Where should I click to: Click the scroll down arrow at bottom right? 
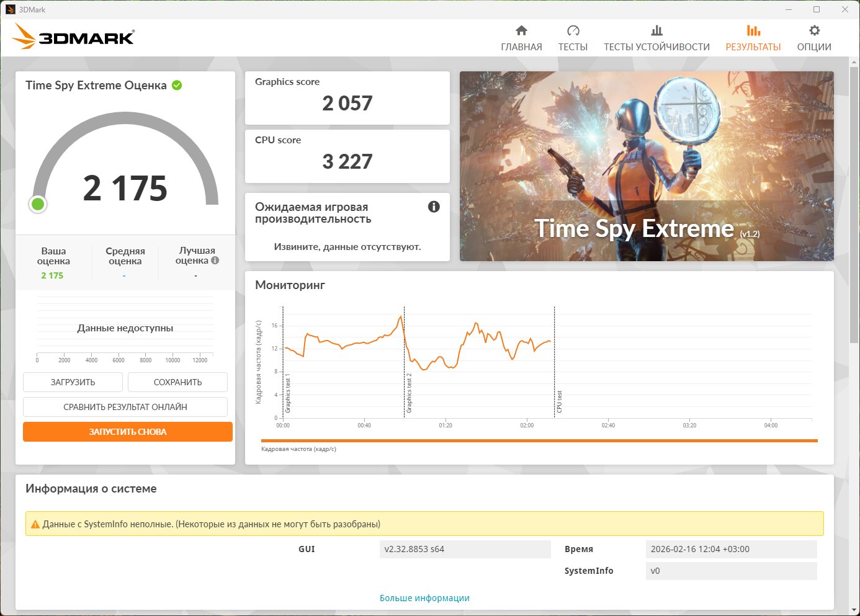click(x=854, y=609)
